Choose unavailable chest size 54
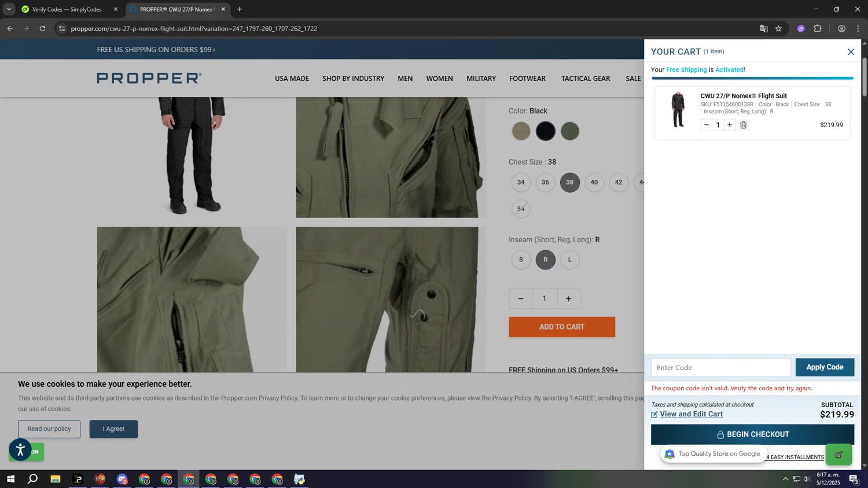 (x=521, y=209)
